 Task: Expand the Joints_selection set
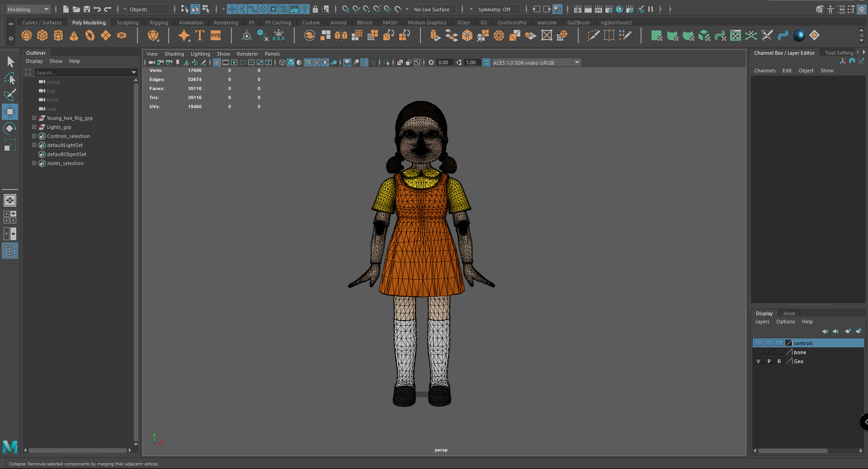(x=34, y=163)
